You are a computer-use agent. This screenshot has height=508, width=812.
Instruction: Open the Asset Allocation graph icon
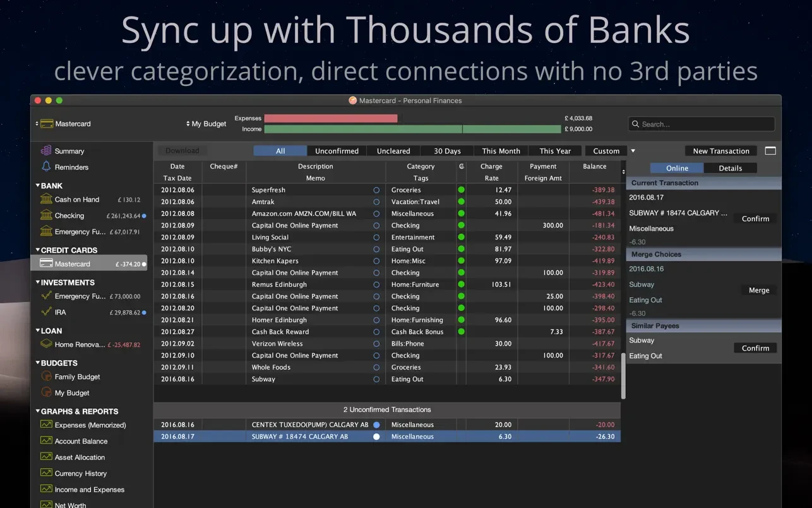click(46, 457)
